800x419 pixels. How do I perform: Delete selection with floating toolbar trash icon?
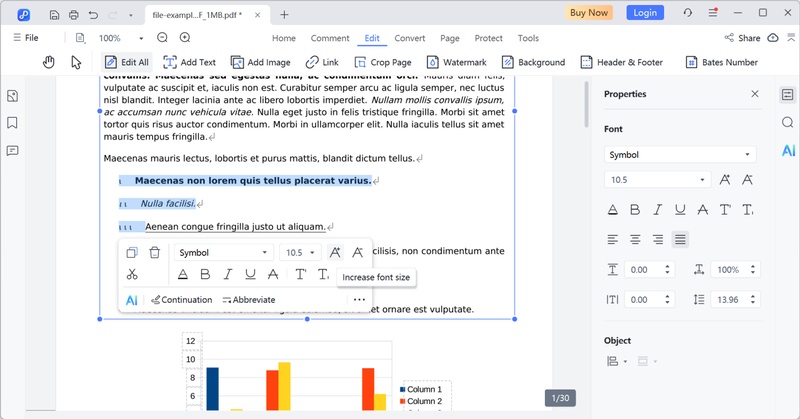155,253
